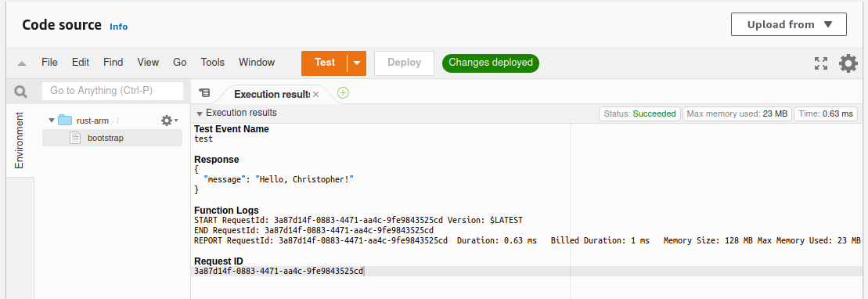This screenshot has height=299, width=868.
Task: Add a new tab with plus icon
Action: click(344, 93)
